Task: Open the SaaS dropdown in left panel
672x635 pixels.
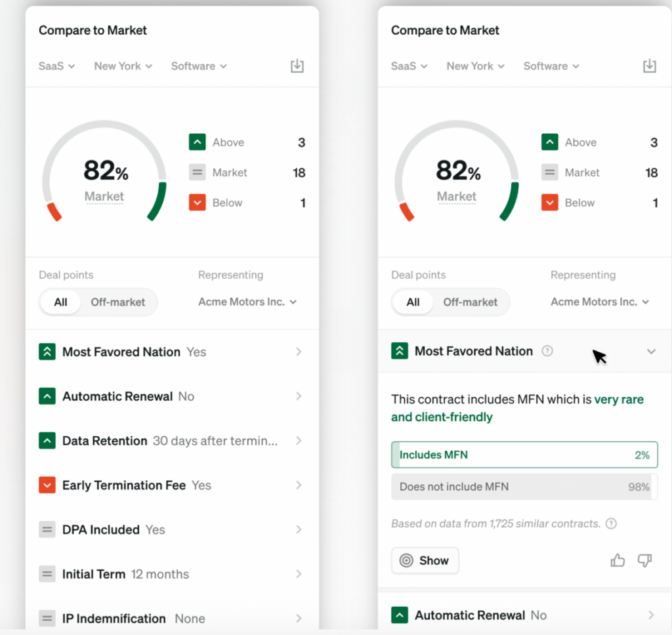Action: coord(57,66)
